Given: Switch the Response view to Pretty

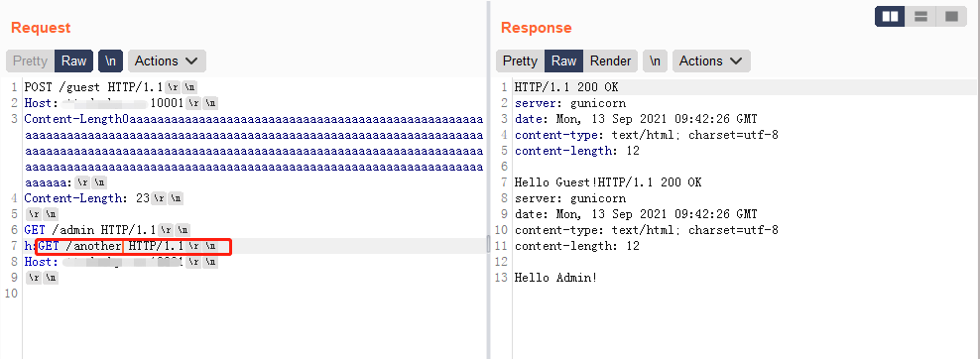Looking at the screenshot, I should click(x=520, y=61).
